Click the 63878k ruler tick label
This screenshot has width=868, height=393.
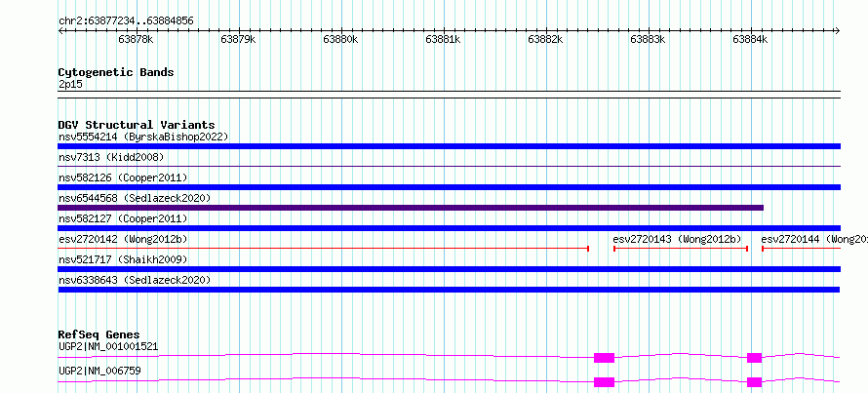point(137,40)
